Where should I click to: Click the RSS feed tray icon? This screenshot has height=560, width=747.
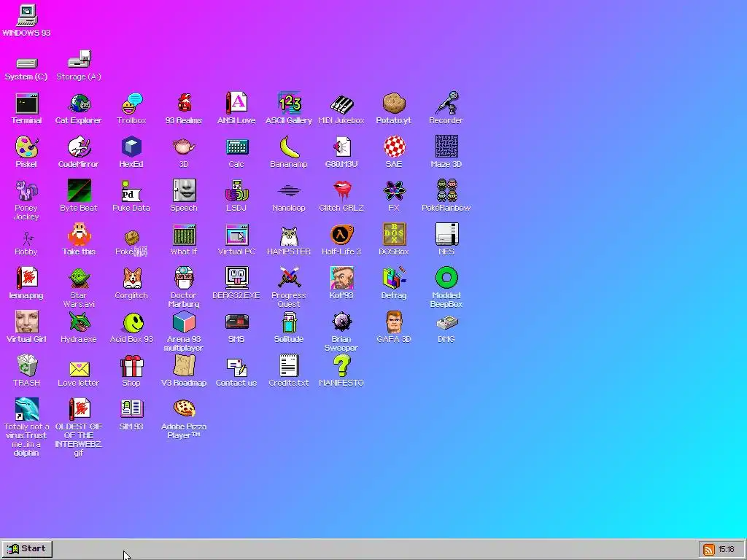708,550
